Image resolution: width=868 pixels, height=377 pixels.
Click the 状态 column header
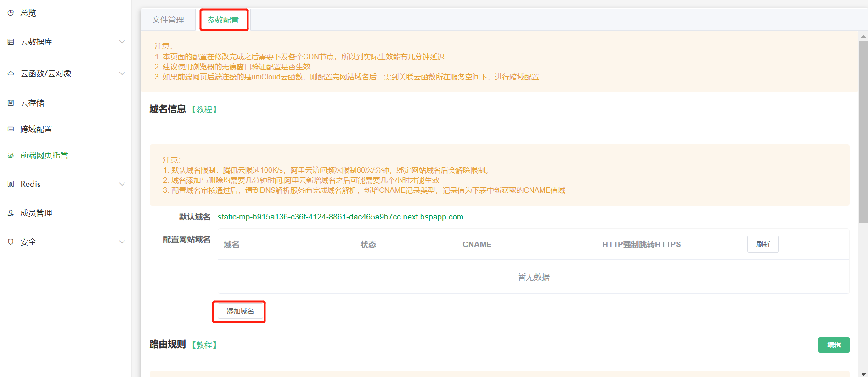tap(368, 244)
